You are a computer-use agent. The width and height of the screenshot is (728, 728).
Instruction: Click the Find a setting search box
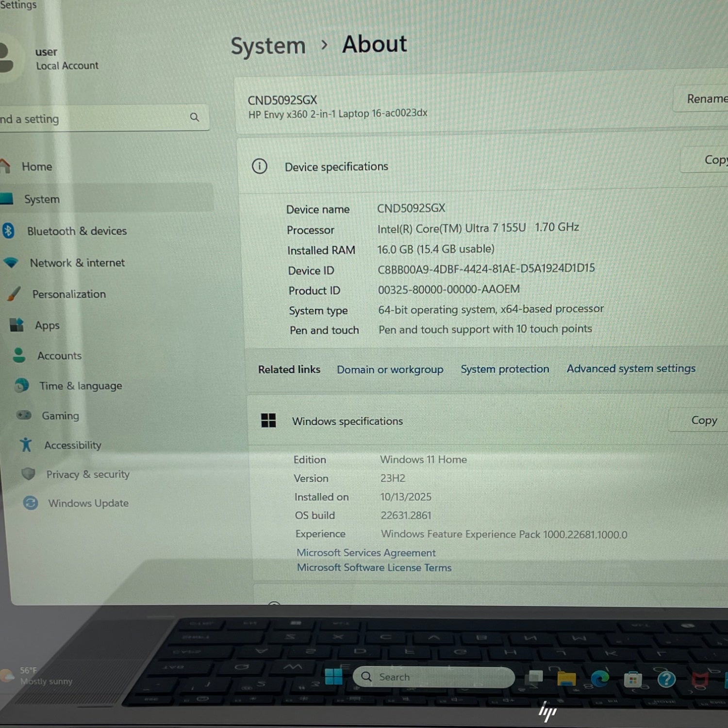[x=97, y=118]
